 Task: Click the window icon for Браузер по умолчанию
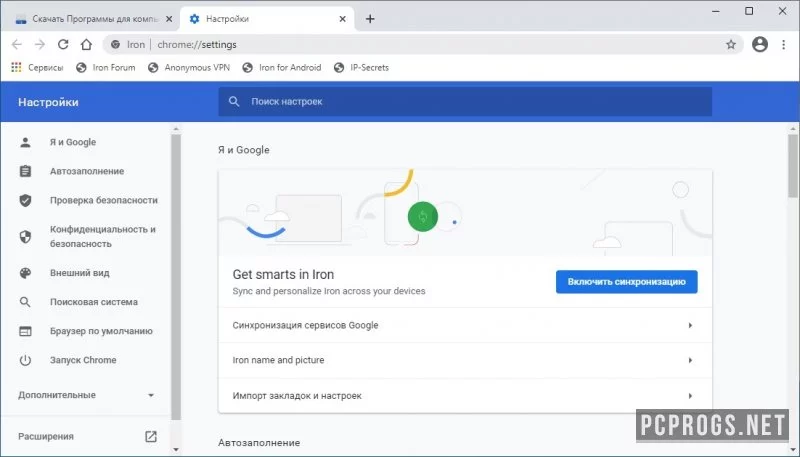click(x=25, y=331)
